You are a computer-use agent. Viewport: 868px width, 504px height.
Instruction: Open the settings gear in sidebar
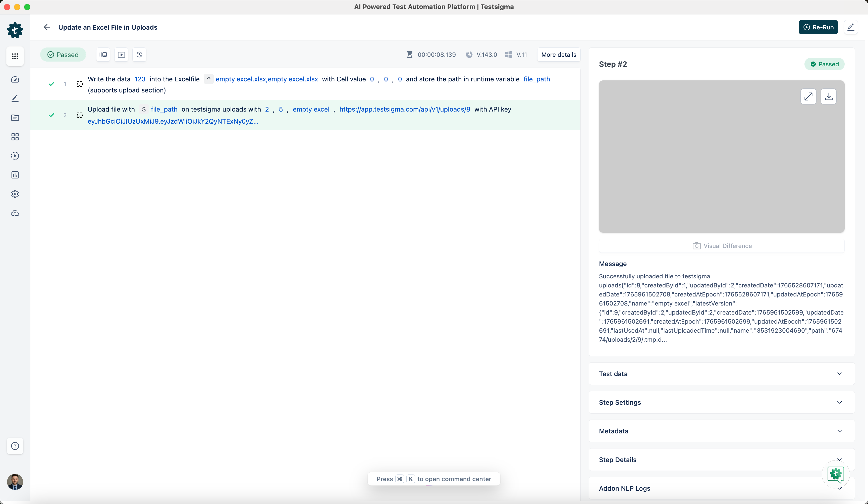click(x=15, y=194)
